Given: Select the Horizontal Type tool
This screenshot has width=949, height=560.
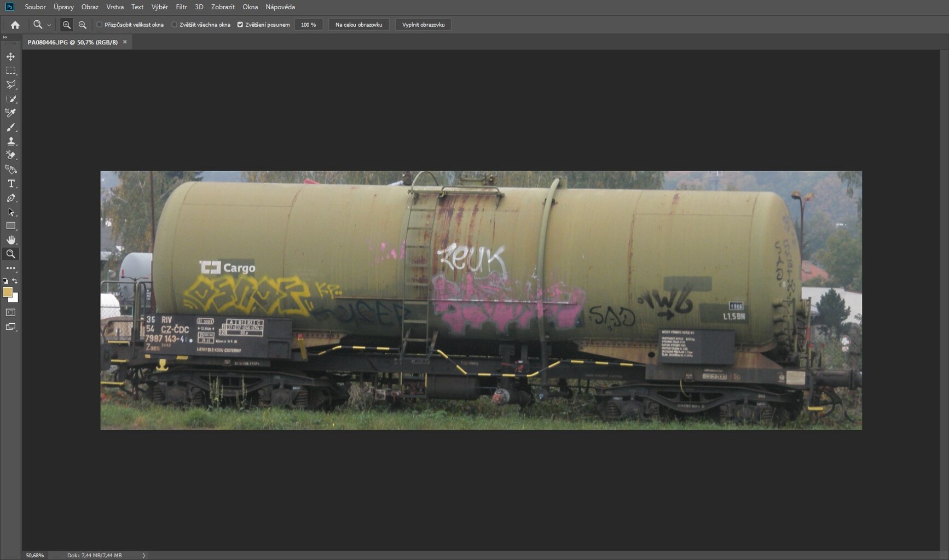Looking at the screenshot, I should (10, 184).
